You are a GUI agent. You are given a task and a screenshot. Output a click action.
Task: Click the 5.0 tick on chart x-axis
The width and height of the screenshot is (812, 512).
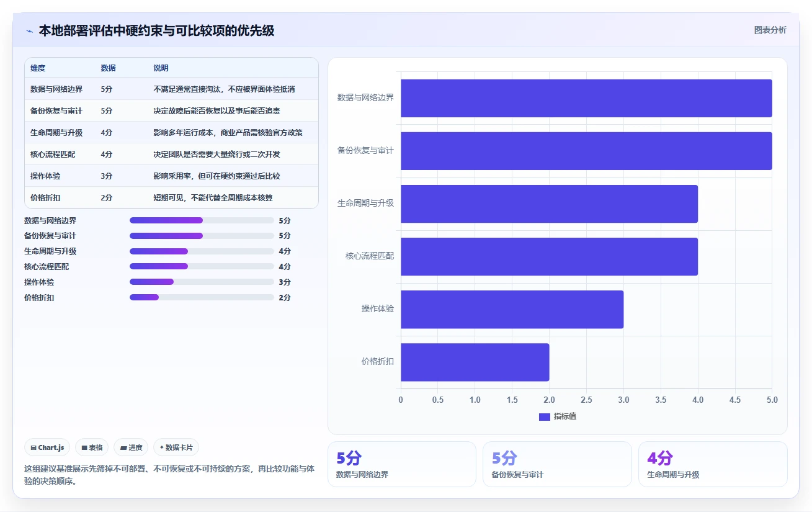tap(772, 400)
